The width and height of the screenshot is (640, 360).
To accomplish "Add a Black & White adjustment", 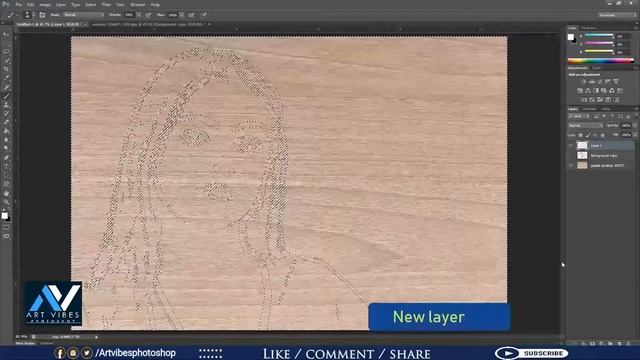I will tap(596, 91).
